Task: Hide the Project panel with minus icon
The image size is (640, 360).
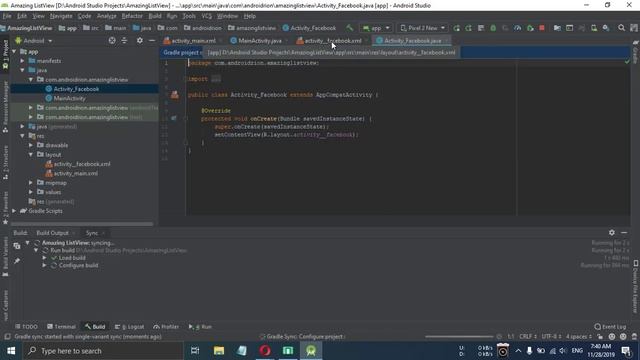Action: (x=152, y=40)
